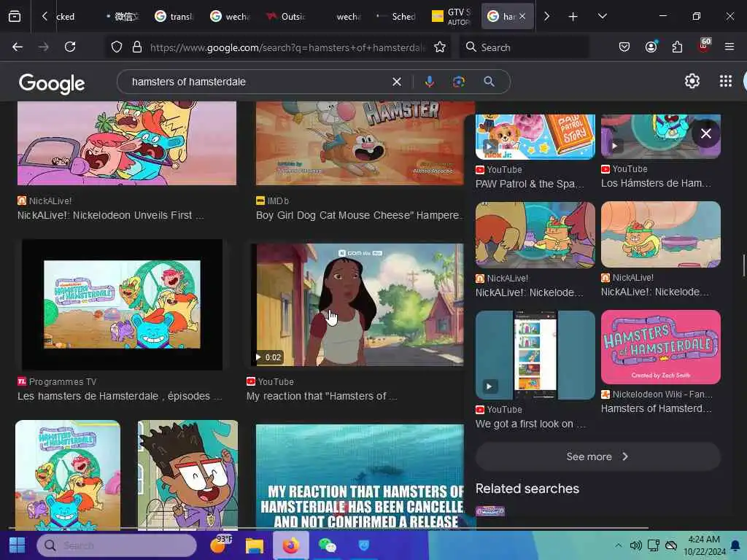Switch to the 'Outsic' tab
747x560 pixels.
tap(286, 17)
